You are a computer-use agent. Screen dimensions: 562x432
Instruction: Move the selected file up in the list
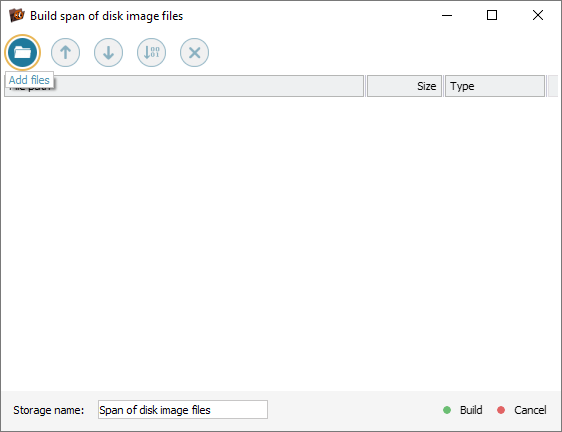[65, 52]
